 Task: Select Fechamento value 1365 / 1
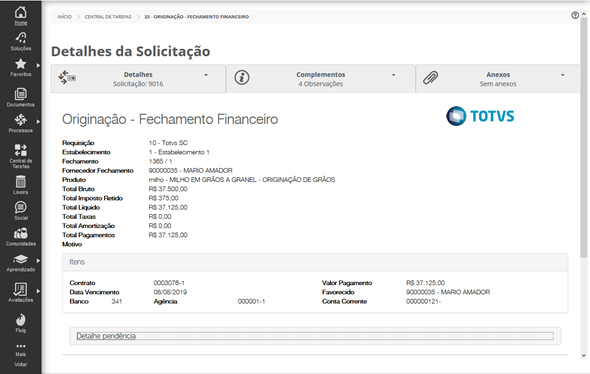tap(160, 161)
